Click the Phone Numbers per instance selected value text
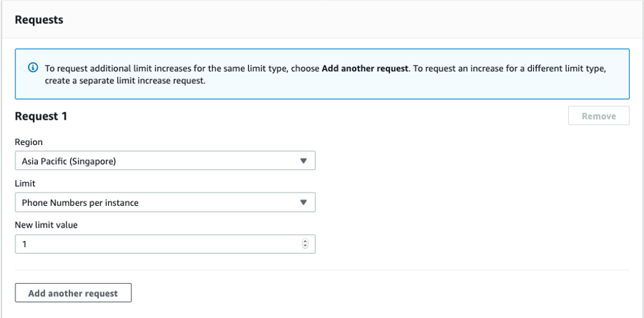The width and height of the screenshot is (644, 318). (80, 203)
